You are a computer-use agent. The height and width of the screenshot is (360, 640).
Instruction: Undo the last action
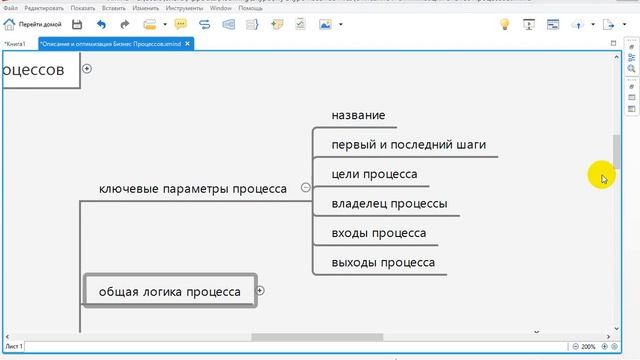101,24
